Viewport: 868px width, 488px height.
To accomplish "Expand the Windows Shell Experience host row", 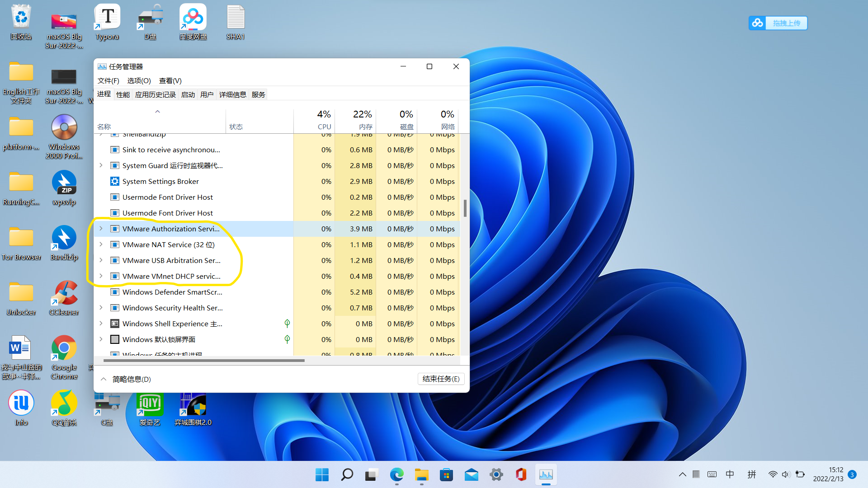I will (101, 324).
